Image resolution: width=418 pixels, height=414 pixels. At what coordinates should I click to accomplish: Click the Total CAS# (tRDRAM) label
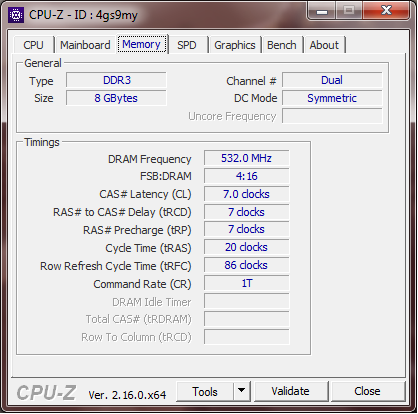tap(139, 320)
